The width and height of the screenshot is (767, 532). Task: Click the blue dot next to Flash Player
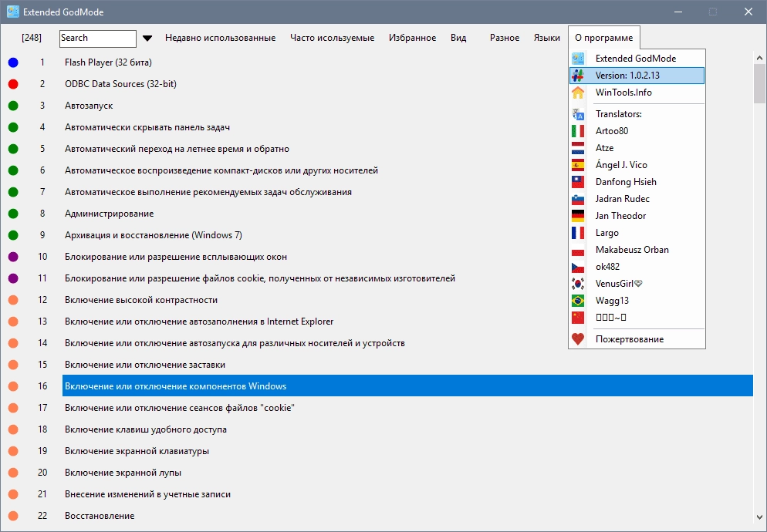(13, 62)
